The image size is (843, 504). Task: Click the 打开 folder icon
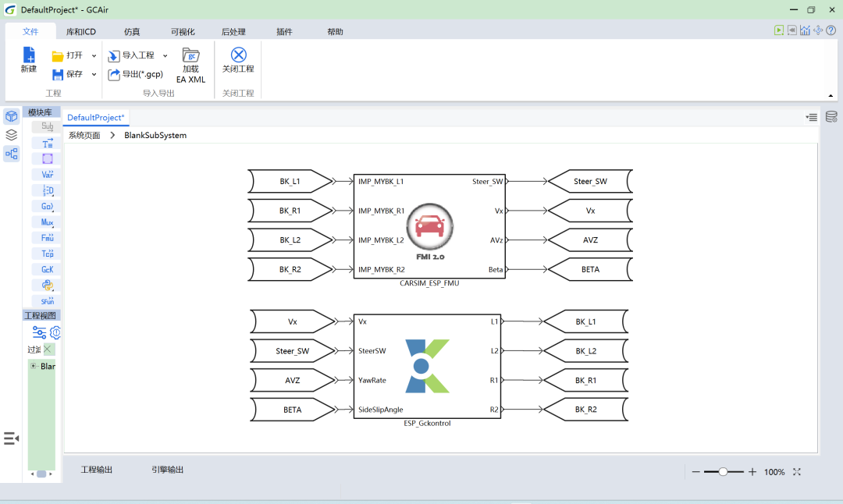tap(58, 56)
